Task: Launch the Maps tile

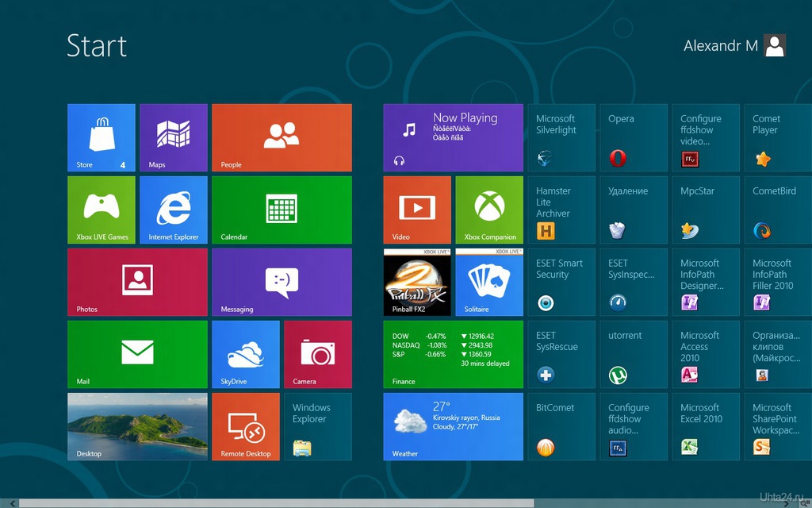Action: pos(174,137)
